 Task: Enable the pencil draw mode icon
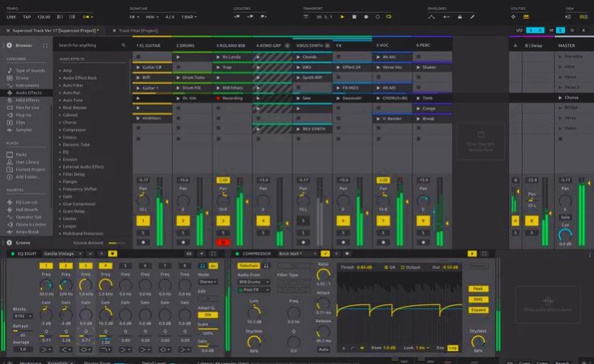click(473, 17)
